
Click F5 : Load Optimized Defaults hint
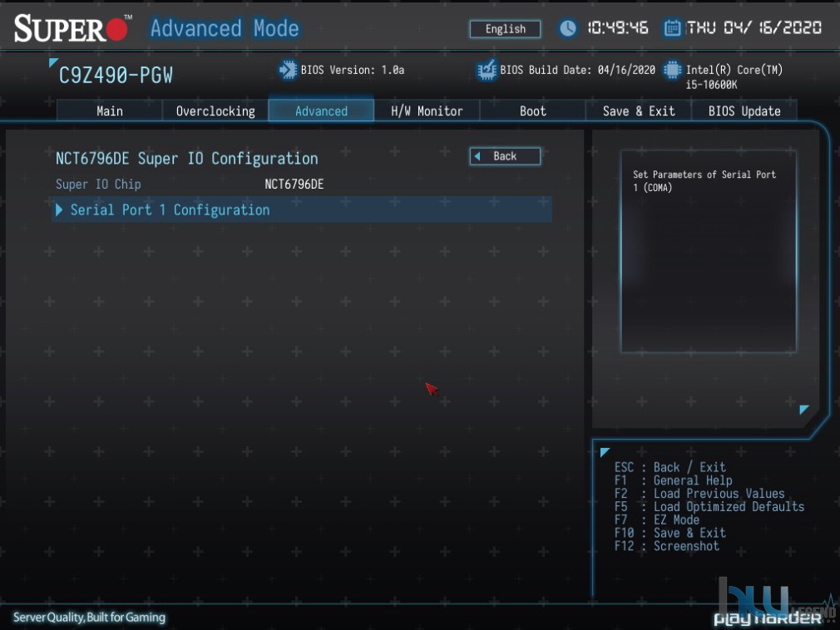[x=709, y=507]
